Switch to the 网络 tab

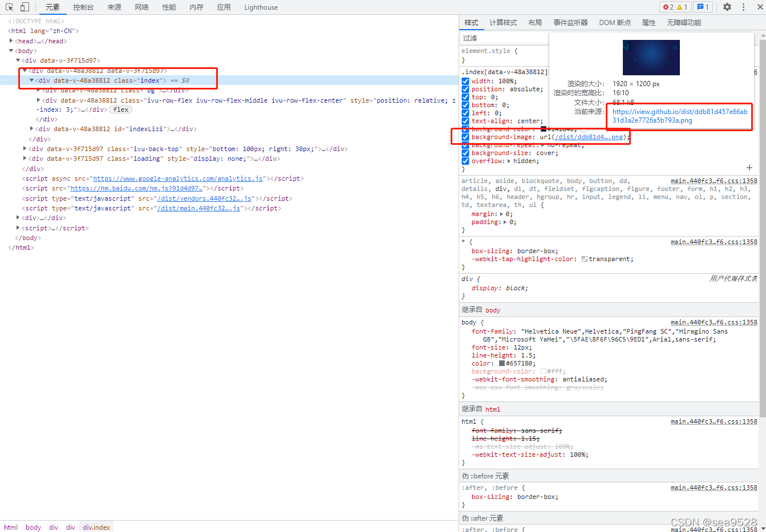click(141, 7)
